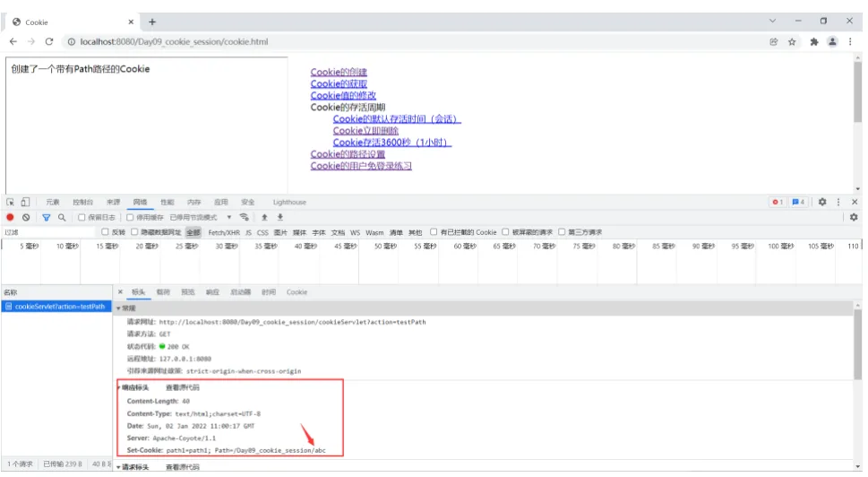The width and height of the screenshot is (868, 477).
Task: Open the tab search chevron in title bar
Action: click(x=772, y=21)
